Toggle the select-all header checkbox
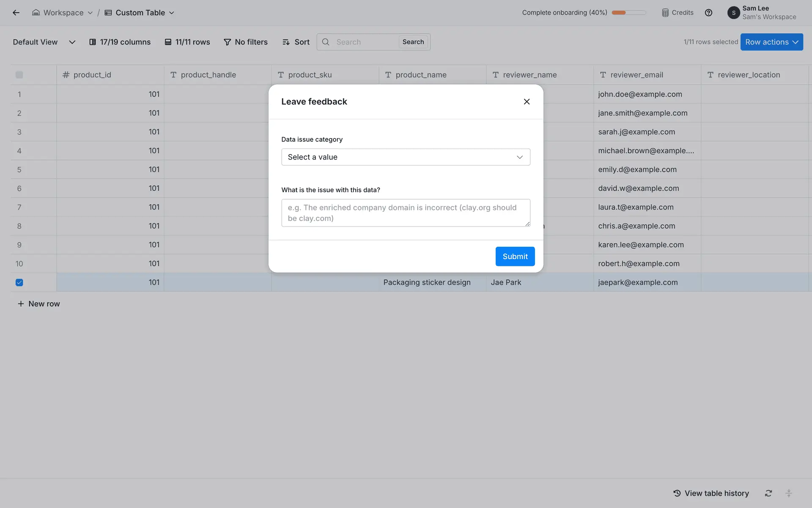 click(x=19, y=75)
